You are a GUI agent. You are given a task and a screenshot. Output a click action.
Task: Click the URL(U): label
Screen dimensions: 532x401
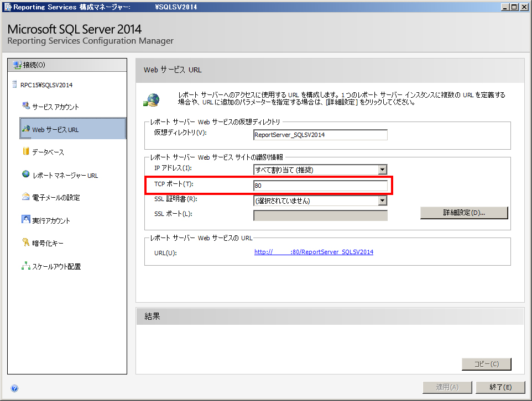click(165, 253)
